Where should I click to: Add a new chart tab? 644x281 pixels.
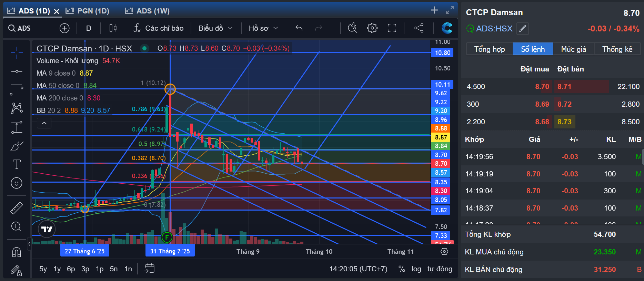[x=434, y=10]
